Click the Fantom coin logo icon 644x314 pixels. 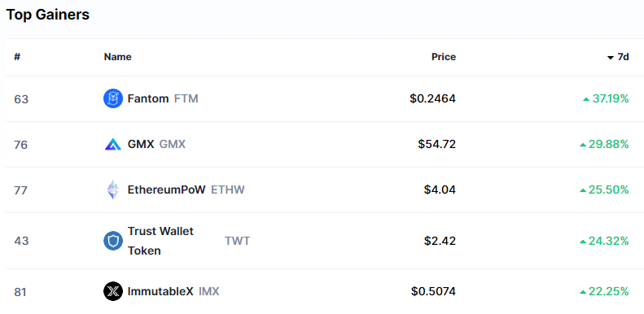(x=113, y=98)
